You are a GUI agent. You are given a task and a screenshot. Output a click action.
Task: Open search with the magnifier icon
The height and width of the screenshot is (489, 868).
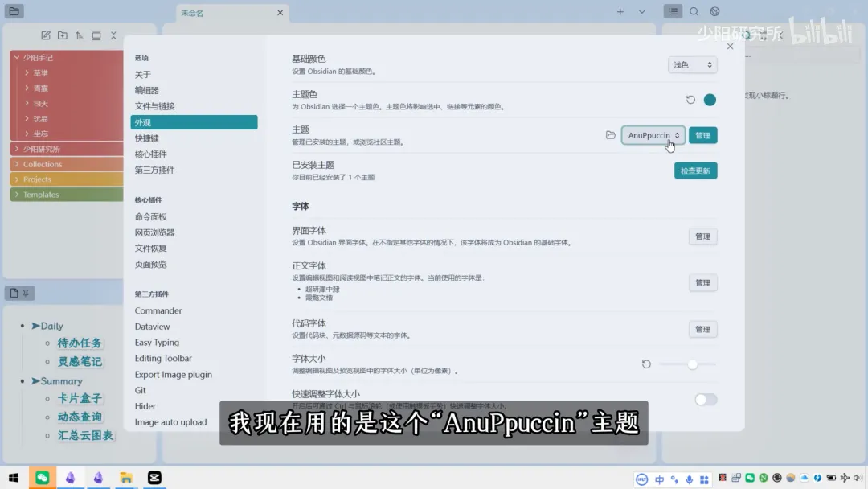(x=693, y=11)
